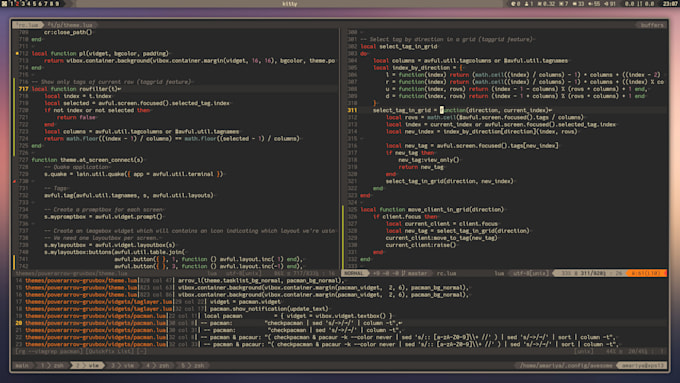The height and width of the screenshot is (383, 680).
Task: Switch to tmux window 3 vim
Action: (x=122, y=366)
